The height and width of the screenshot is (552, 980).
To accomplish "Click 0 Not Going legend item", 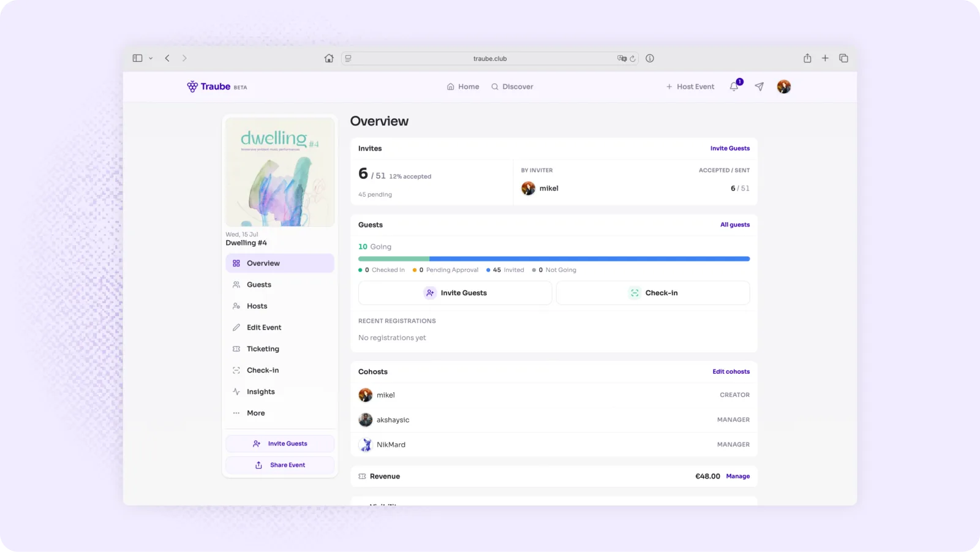I will point(554,270).
